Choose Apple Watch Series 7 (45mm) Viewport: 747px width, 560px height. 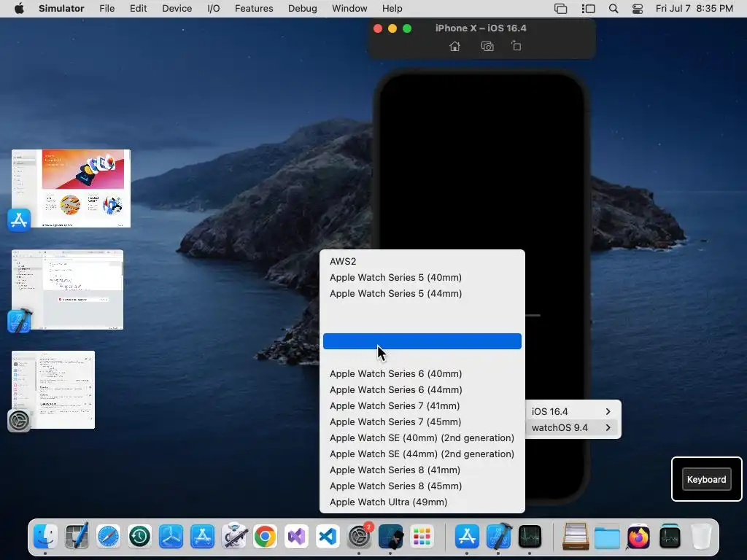[422, 422]
